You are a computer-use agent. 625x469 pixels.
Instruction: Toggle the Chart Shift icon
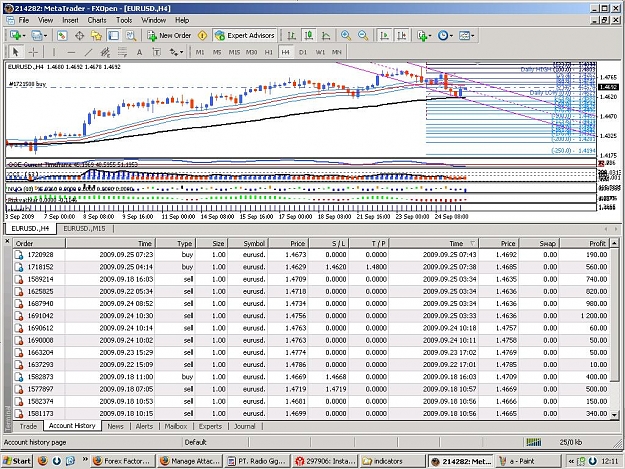(x=401, y=36)
